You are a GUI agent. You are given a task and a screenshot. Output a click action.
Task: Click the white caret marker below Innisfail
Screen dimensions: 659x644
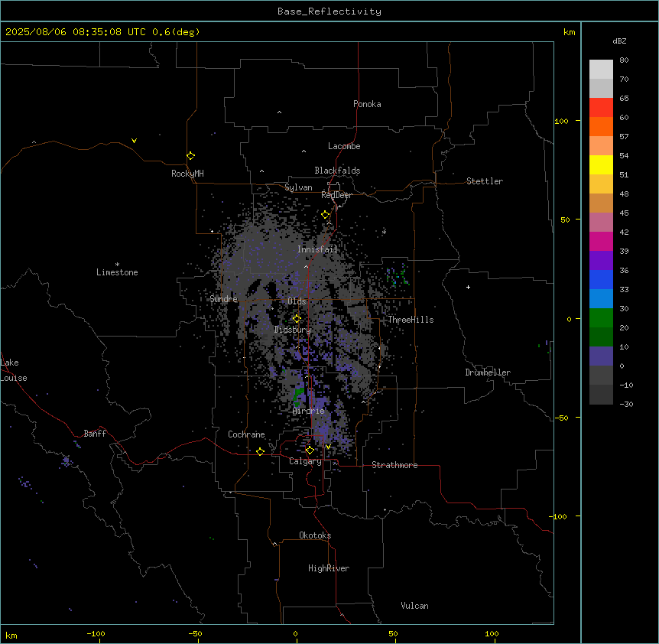coord(306,266)
